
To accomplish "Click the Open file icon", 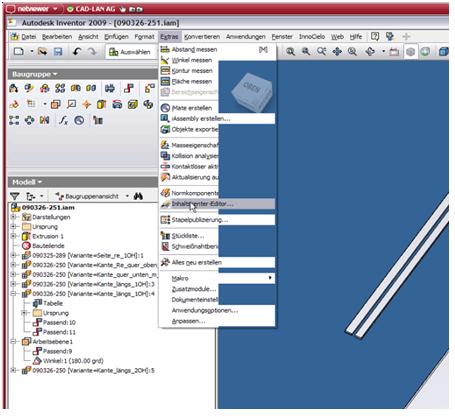I will pos(42,52).
